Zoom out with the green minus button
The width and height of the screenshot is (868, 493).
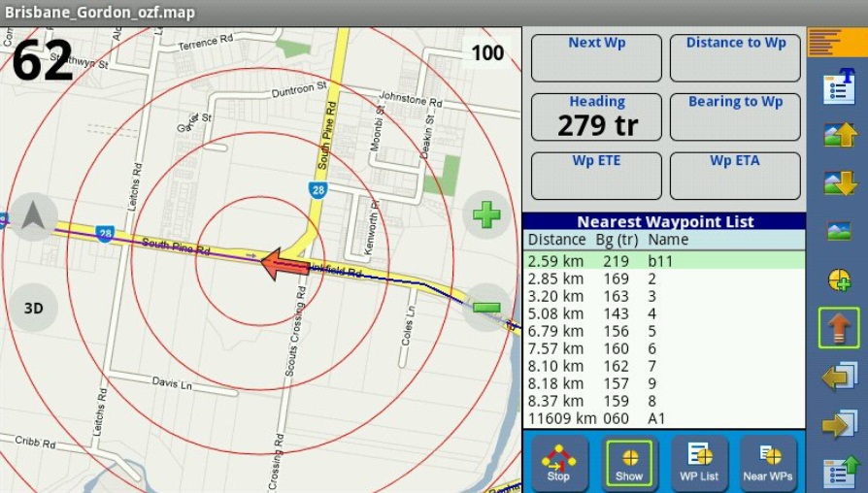pos(486,308)
